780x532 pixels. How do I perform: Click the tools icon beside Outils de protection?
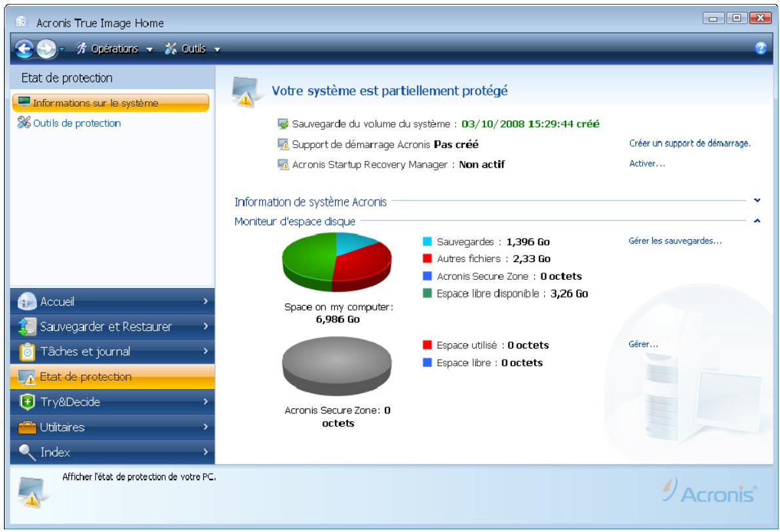(24, 123)
